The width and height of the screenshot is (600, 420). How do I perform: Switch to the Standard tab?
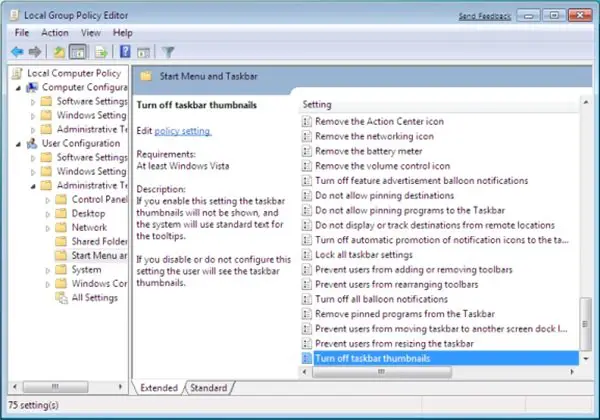point(209,388)
